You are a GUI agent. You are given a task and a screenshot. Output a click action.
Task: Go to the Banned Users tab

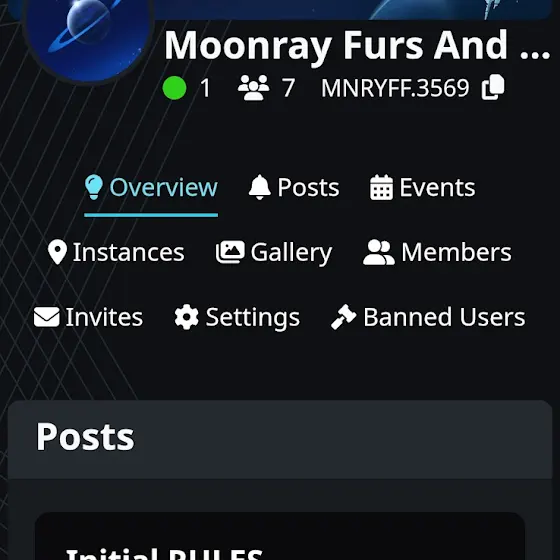click(428, 317)
